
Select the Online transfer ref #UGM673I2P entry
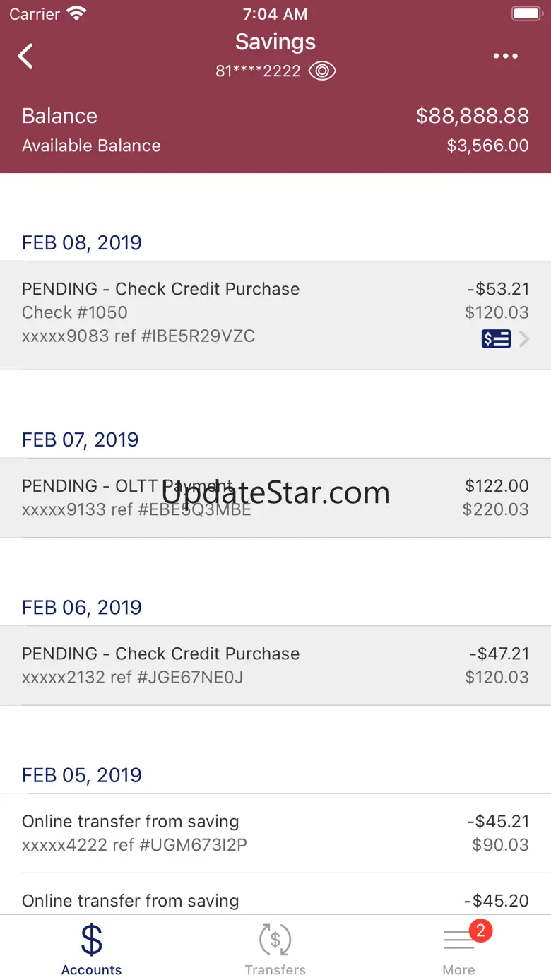[275, 833]
